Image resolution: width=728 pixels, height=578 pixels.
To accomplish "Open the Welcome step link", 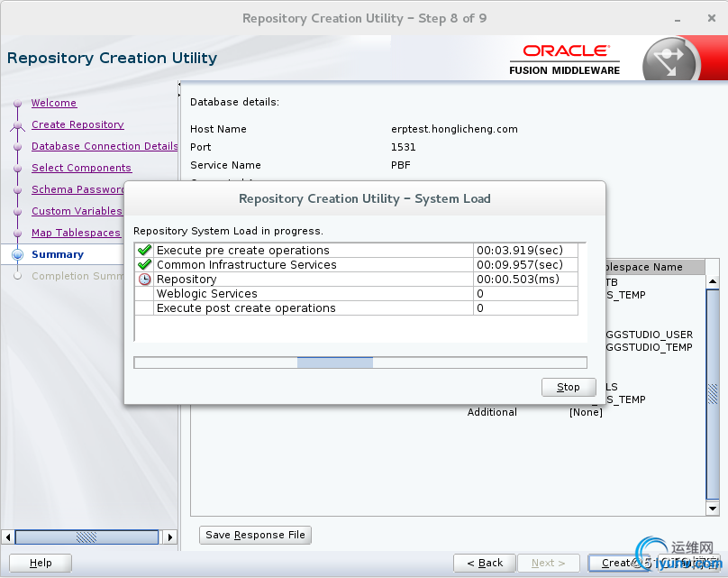I will (54, 103).
